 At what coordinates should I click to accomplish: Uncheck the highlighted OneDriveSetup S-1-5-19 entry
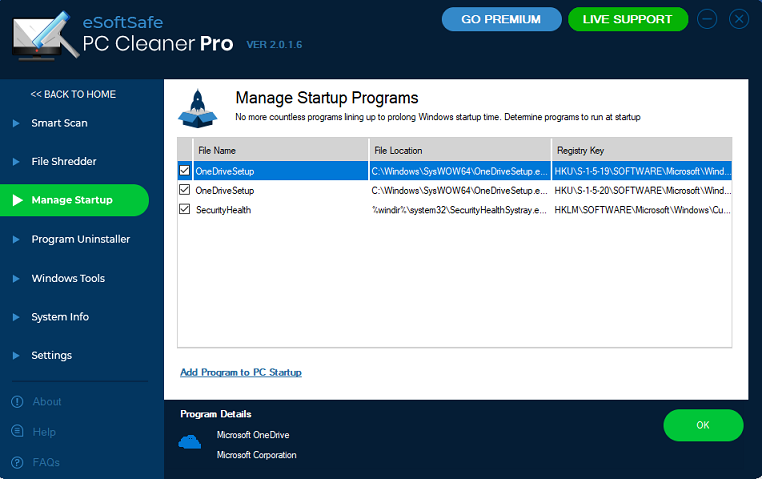pyautogui.click(x=185, y=171)
